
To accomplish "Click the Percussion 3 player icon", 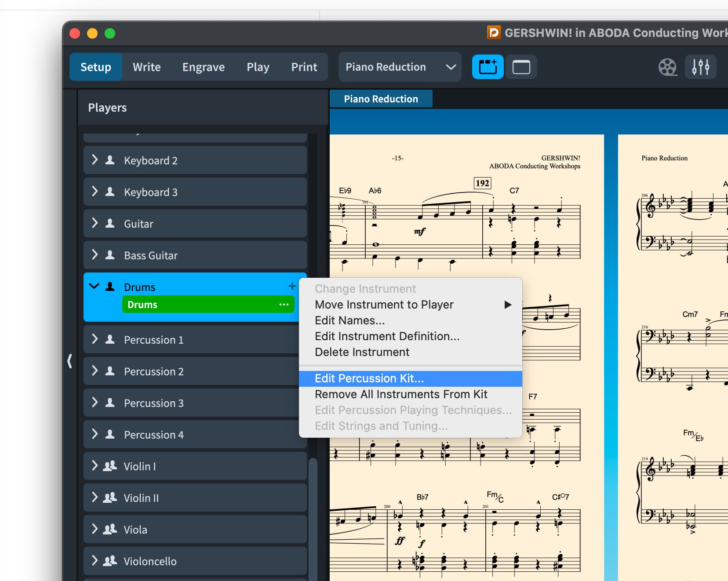I will pyautogui.click(x=110, y=403).
